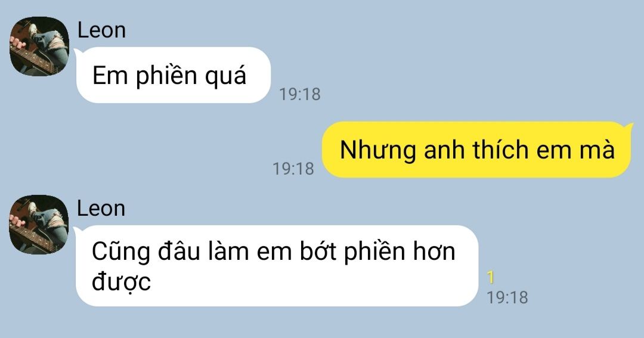The image size is (644, 338).
Task: Click the word 'được' in the last message
Action: 121,282
